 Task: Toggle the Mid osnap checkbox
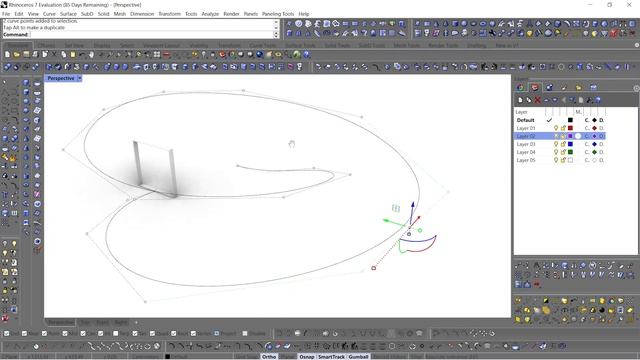click(x=65, y=333)
